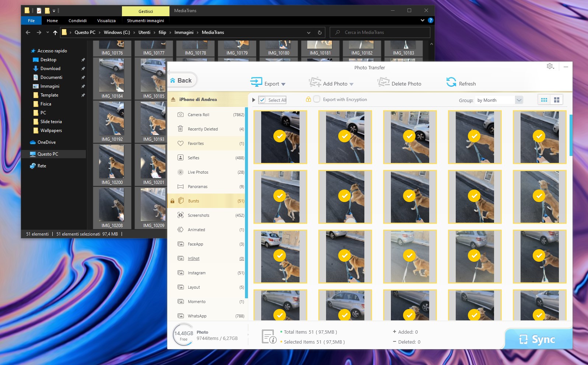Open the WhatsApp album icon
The width and height of the screenshot is (588, 365).
pos(181,316)
